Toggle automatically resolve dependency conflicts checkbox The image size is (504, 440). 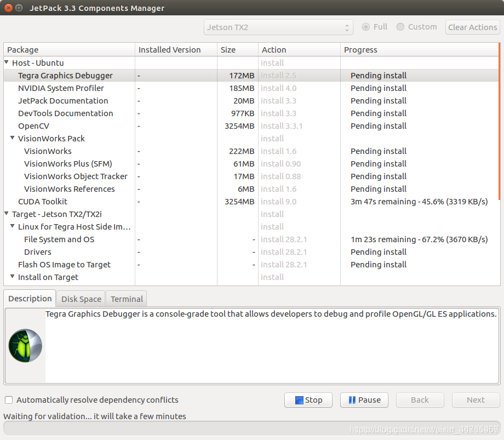point(9,400)
